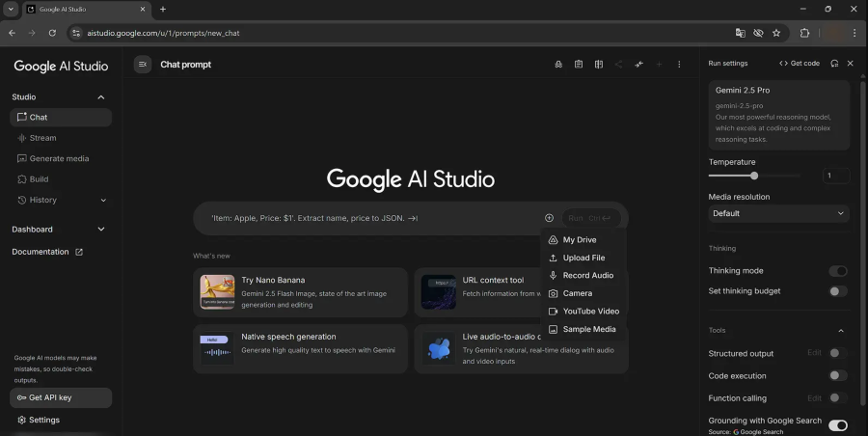
Task: Close the Run settings panel
Action: point(851,63)
